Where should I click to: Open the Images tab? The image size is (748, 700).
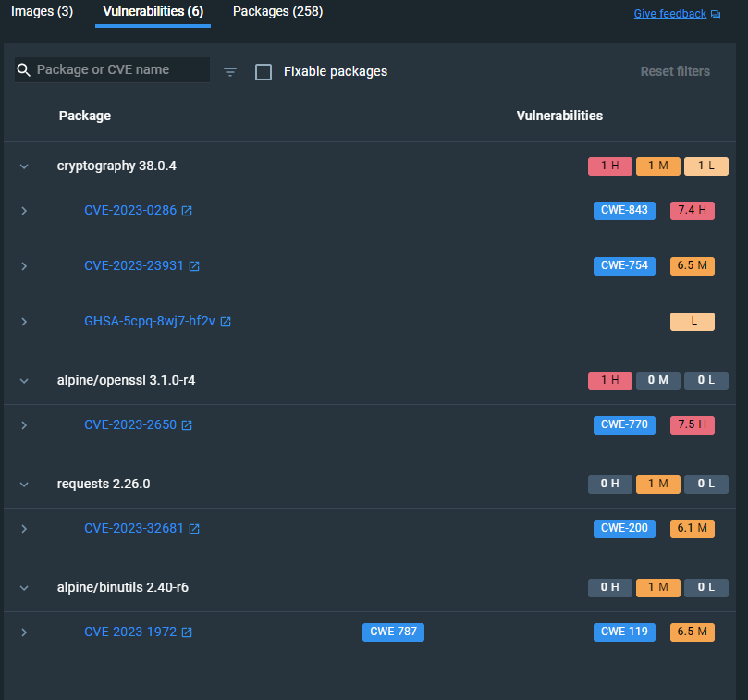tap(41, 12)
